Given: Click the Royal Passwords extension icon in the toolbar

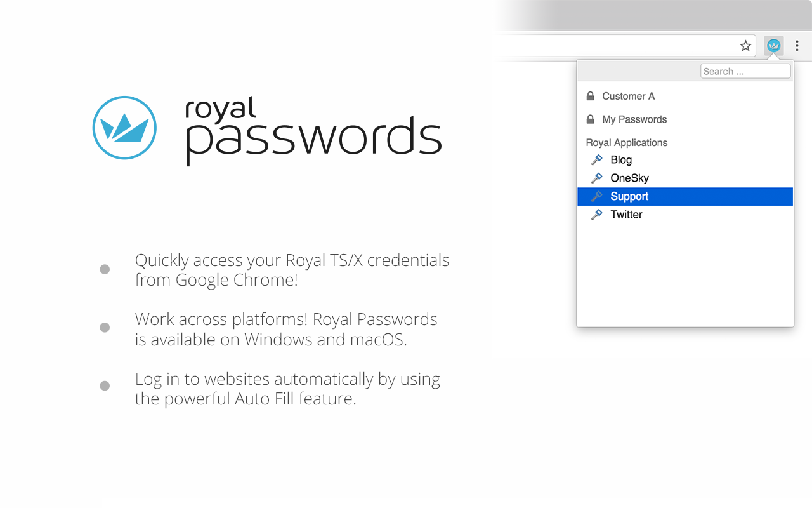Looking at the screenshot, I should click(773, 45).
